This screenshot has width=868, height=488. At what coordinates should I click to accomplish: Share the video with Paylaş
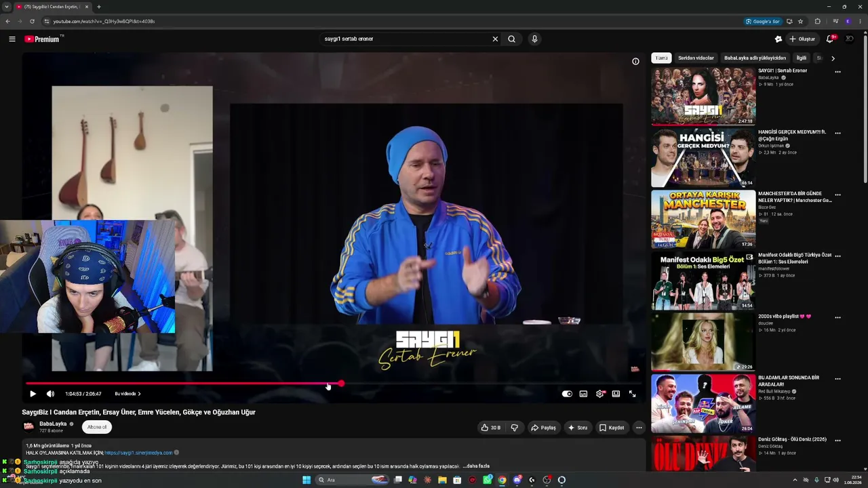[x=543, y=428]
